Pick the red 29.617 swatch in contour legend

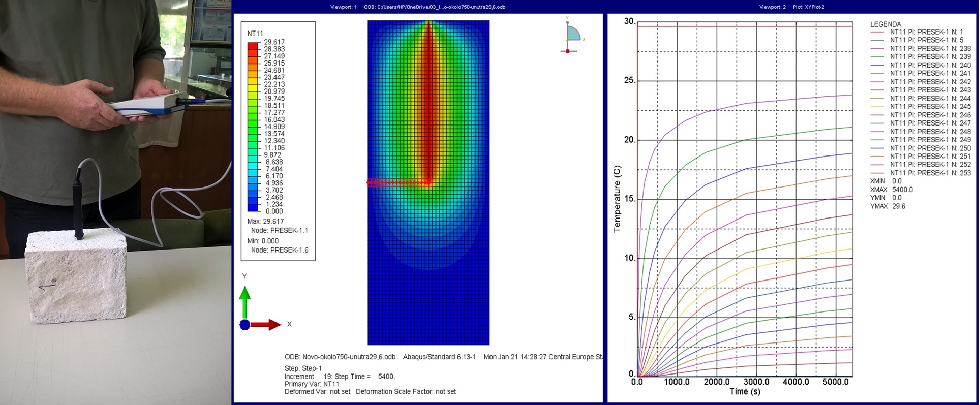click(x=253, y=46)
